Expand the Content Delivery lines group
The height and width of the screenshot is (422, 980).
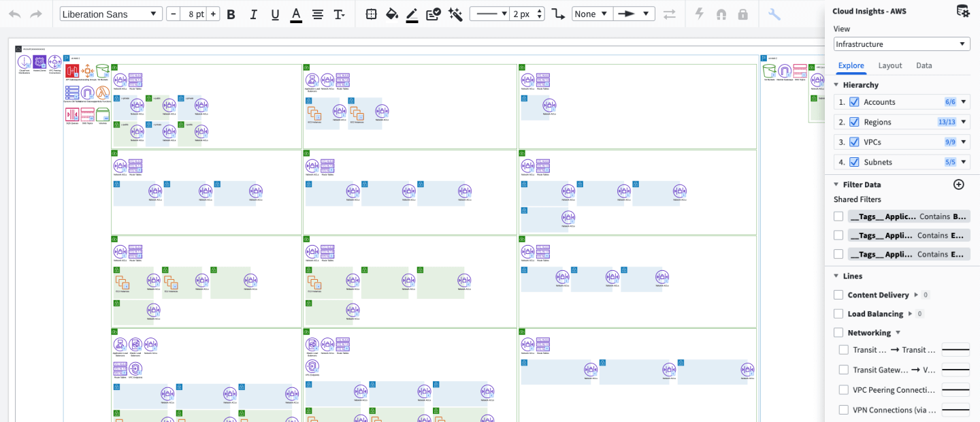pos(916,295)
